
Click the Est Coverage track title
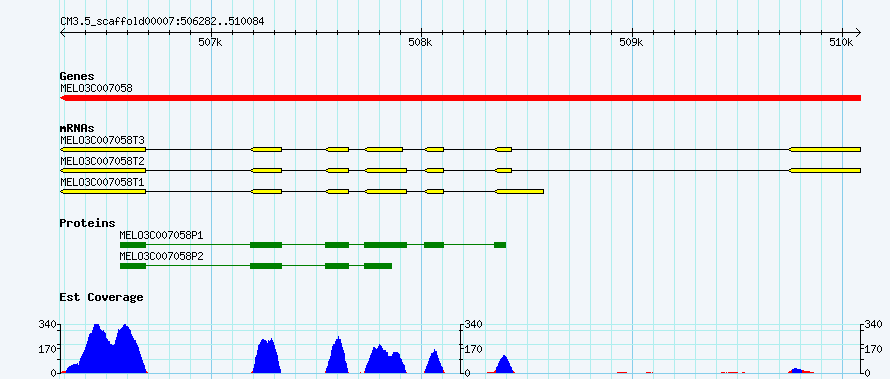[102, 297]
